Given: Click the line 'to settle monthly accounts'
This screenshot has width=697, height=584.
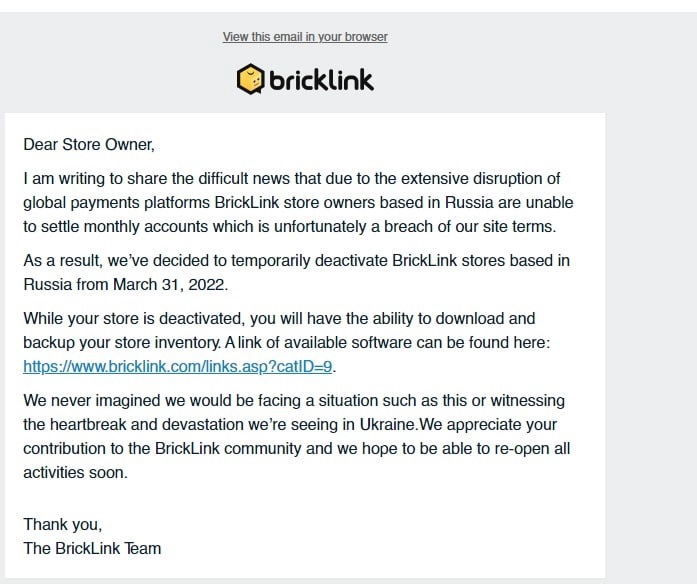Looking at the screenshot, I should point(290,227).
